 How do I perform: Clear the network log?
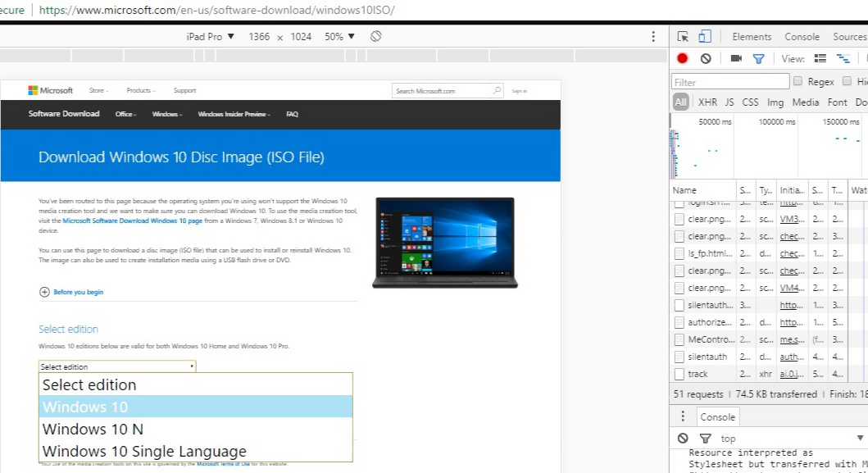(x=705, y=58)
